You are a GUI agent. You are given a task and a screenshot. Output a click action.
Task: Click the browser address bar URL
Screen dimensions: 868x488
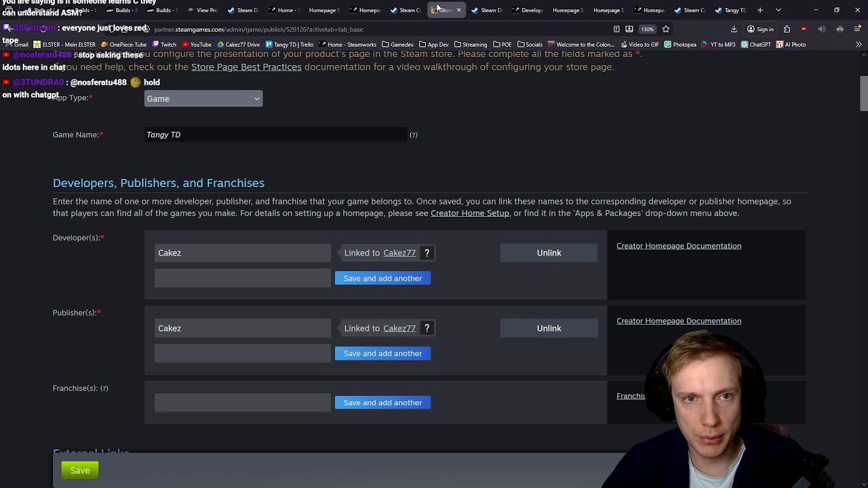pos(259,29)
